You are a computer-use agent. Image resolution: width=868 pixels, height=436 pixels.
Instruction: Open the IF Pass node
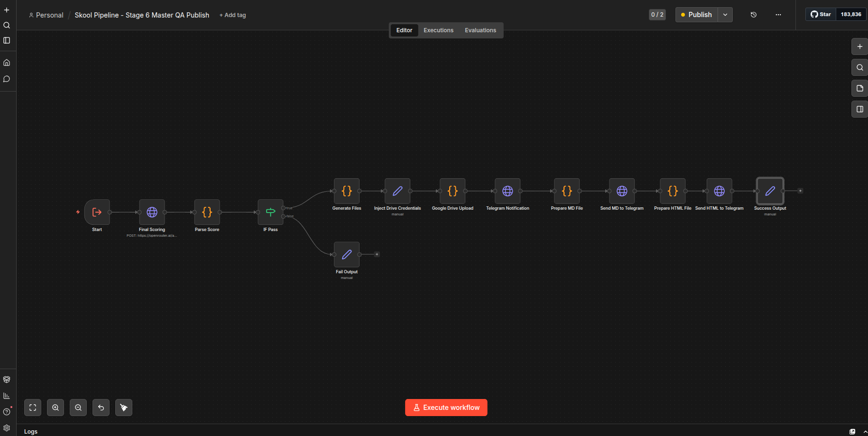click(x=270, y=213)
